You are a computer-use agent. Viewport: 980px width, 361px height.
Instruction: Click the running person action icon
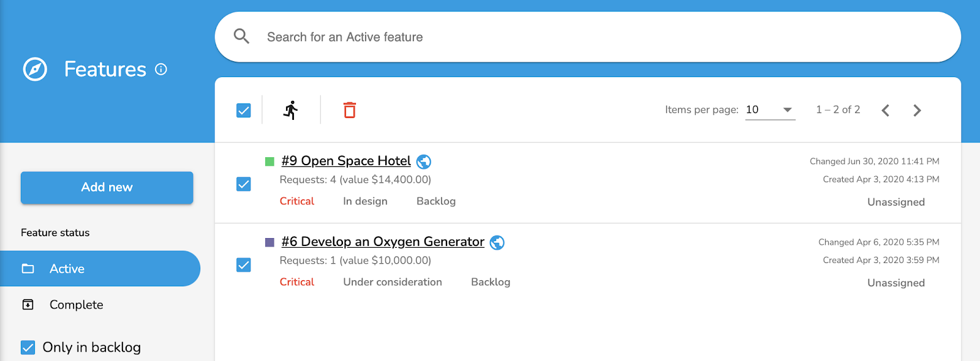[291, 110]
